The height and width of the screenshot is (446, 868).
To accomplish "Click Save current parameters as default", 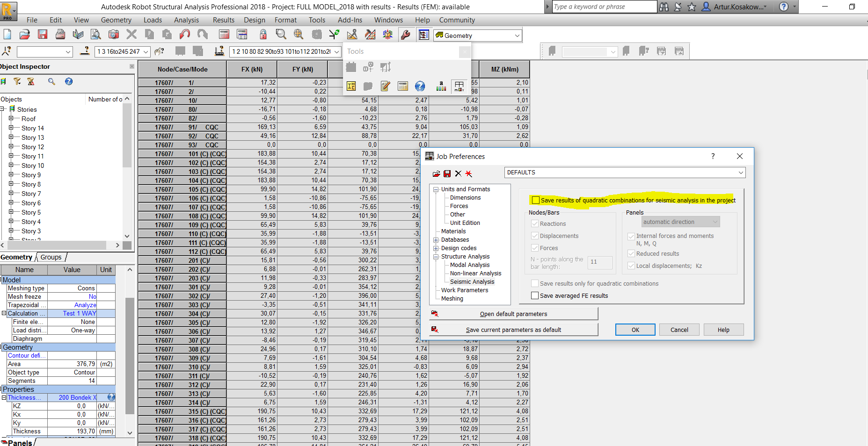I will pyautogui.click(x=513, y=330).
